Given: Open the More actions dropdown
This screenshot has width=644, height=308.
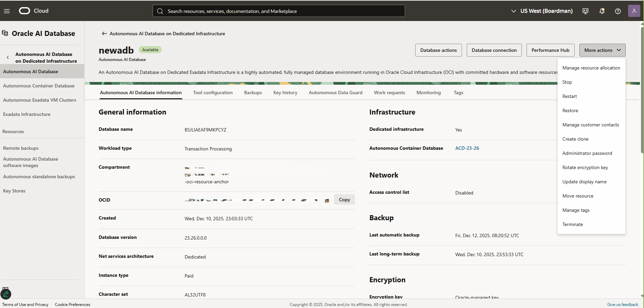Looking at the screenshot, I should tap(602, 50).
